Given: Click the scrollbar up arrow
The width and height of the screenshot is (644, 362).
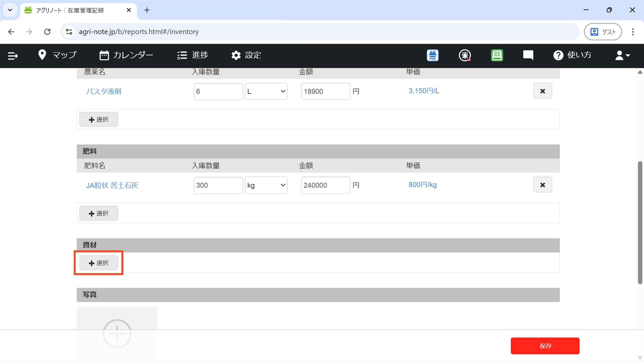Looking at the screenshot, I should pyautogui.click(x=640, y=72).
